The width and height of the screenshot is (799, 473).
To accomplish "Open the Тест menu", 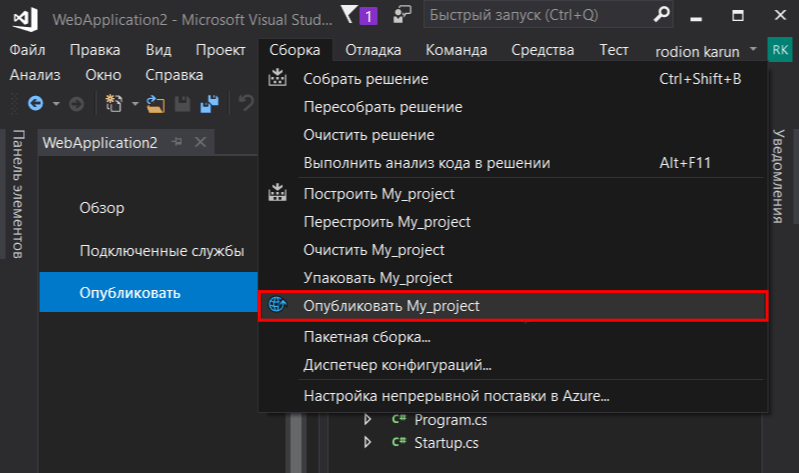I will pyautogui.click(x=614, y=50).
